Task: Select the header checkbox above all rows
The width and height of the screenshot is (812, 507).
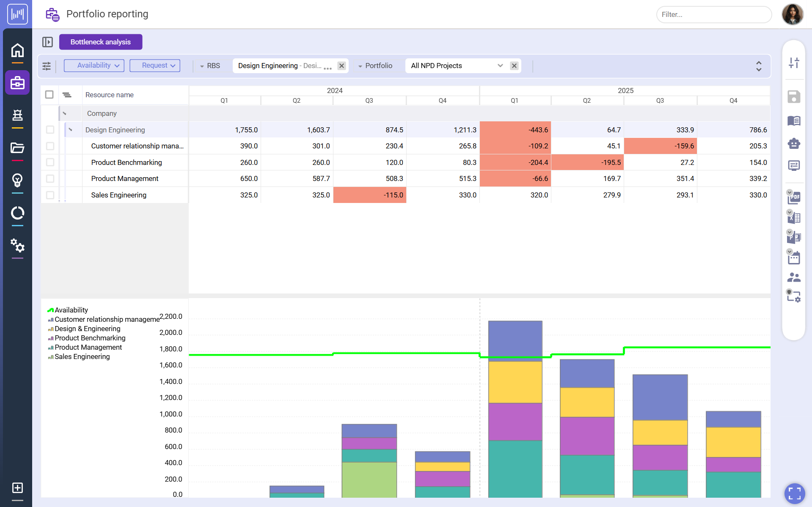Action: 49,95
